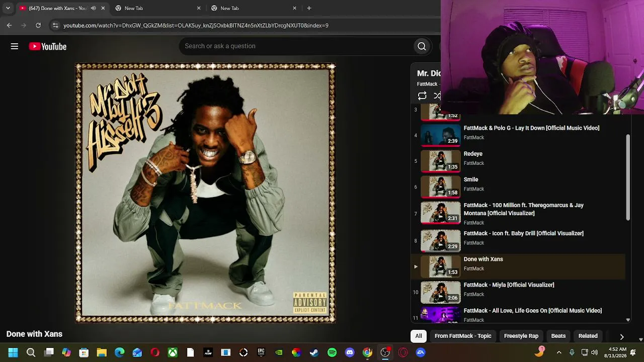Open Windows taskbar Search
Image resolution: width=644 pixels, height=362 pixels.
click(x=31, y=352)
